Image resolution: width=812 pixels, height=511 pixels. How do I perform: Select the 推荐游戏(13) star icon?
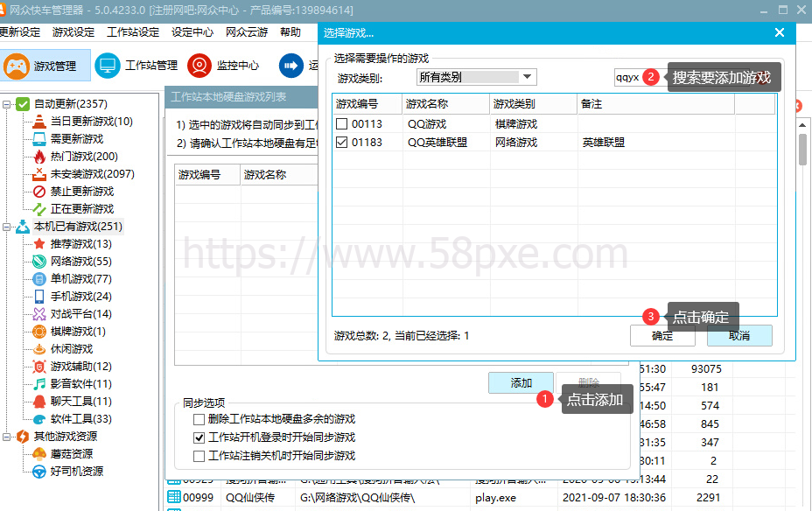39,244
